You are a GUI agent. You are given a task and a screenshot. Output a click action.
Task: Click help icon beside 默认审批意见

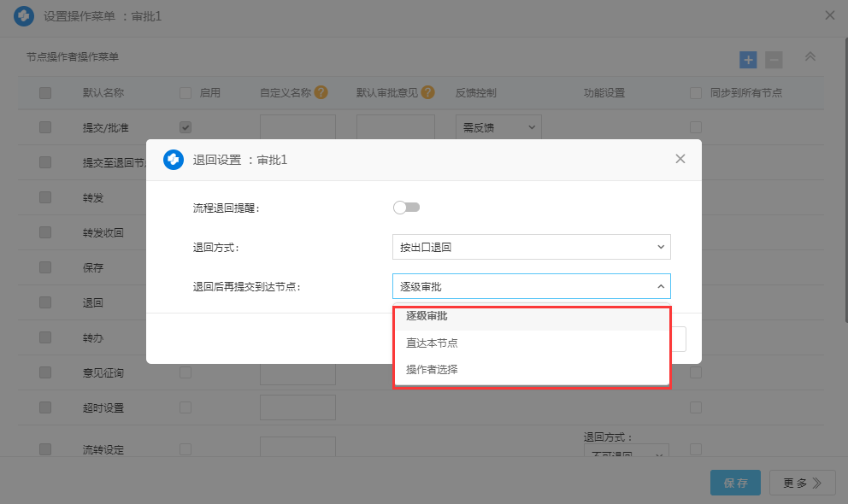428,92
